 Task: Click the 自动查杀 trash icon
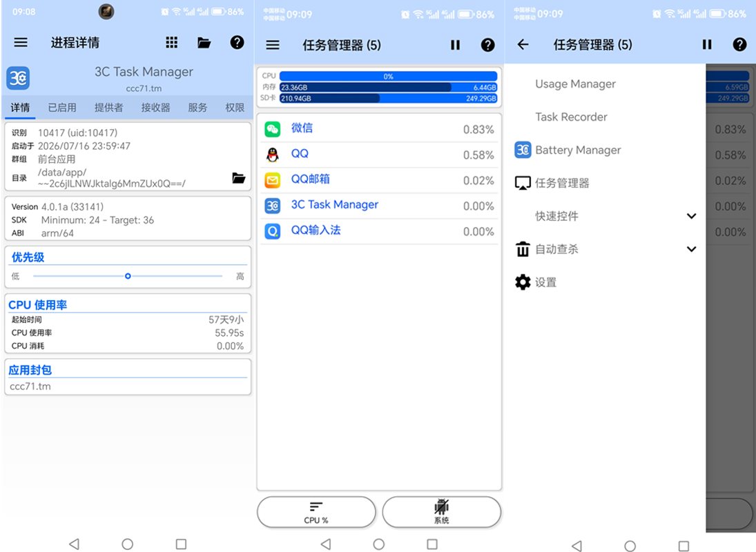point(523,250)
